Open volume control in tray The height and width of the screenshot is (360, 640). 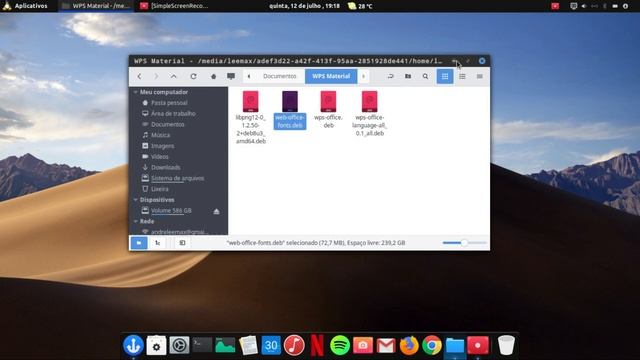584,6
